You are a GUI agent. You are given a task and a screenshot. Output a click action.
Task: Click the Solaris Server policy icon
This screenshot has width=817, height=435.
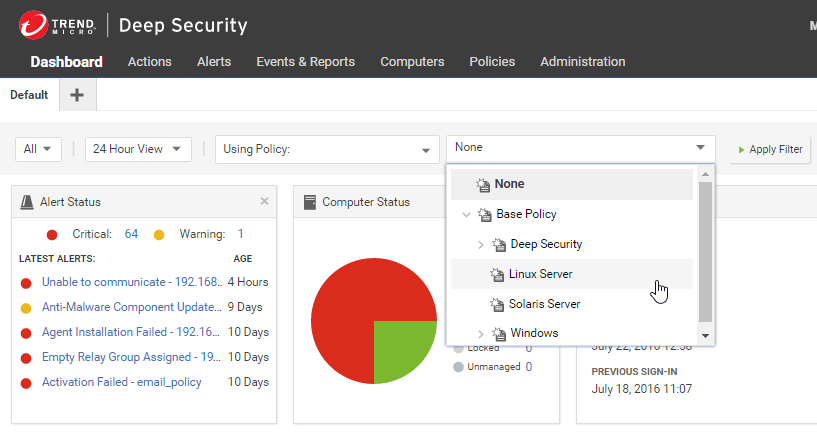click(497, 304)
